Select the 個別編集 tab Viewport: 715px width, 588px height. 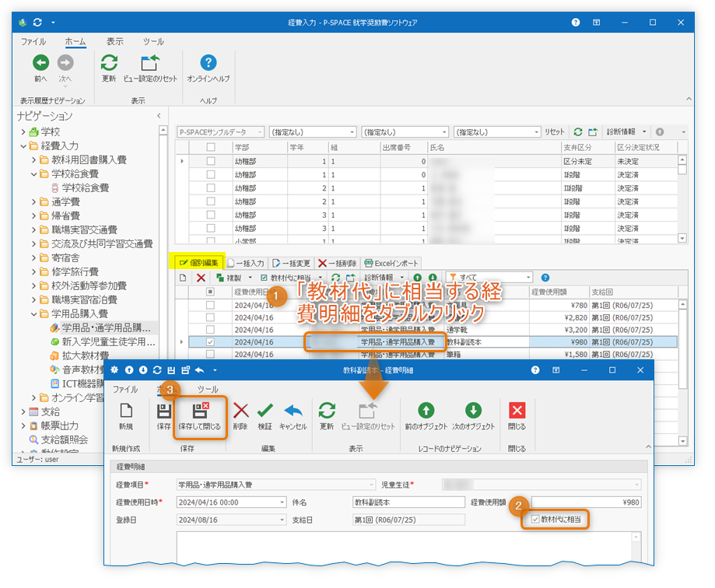pos(199,263)
